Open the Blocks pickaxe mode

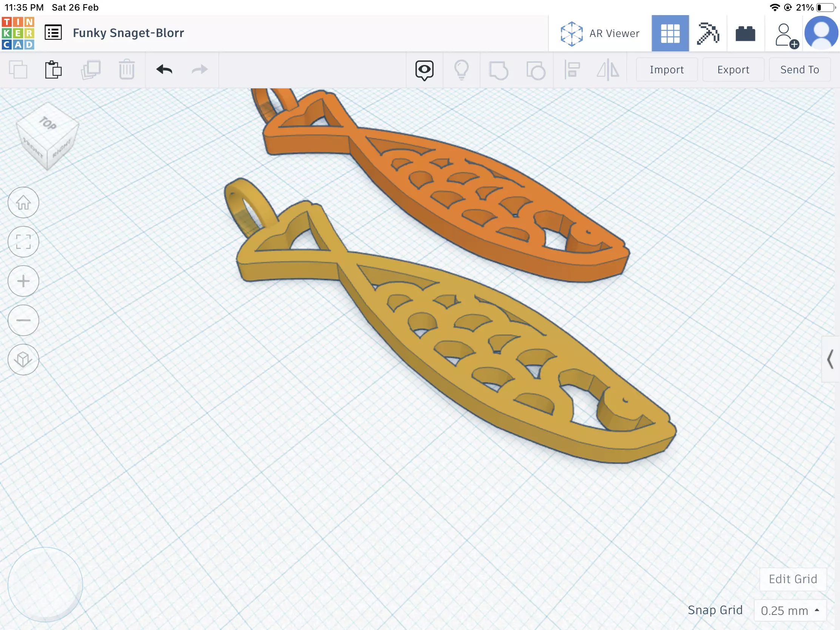point(708,33)
